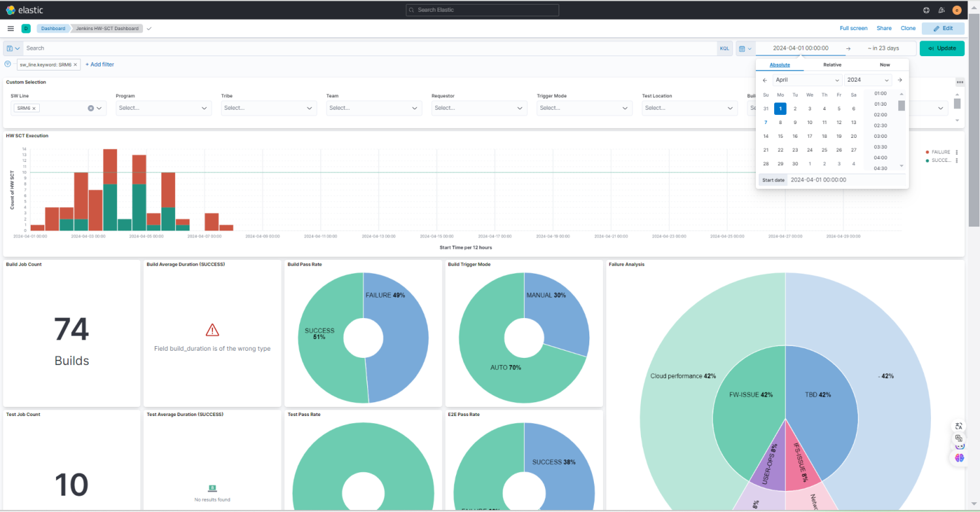Click the KQL query search field

point(370,48)
